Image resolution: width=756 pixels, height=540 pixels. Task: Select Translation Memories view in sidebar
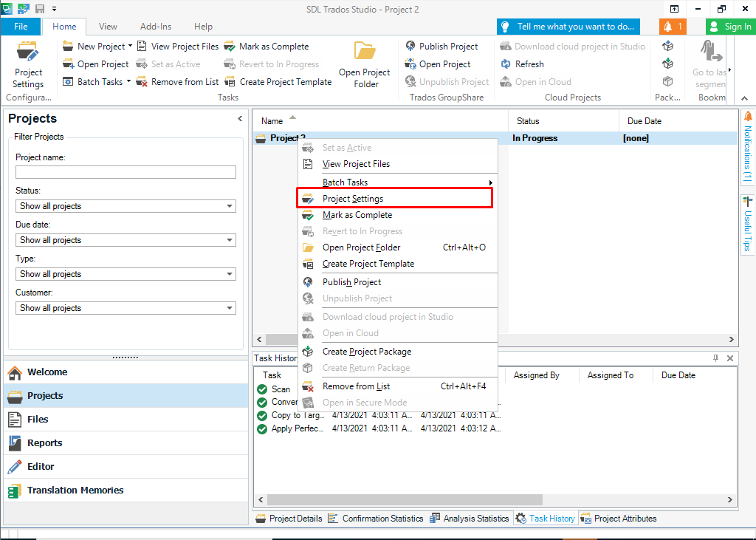coord(75,491)
